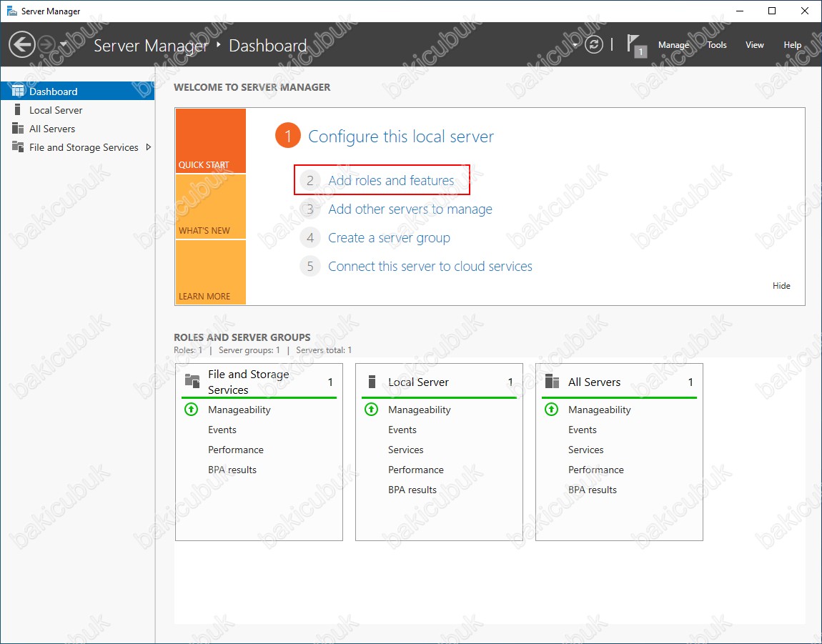Open the All Servers tile header
Image resolution: width=822 pixels, height=644 pixels.
(x=619, y=382)
